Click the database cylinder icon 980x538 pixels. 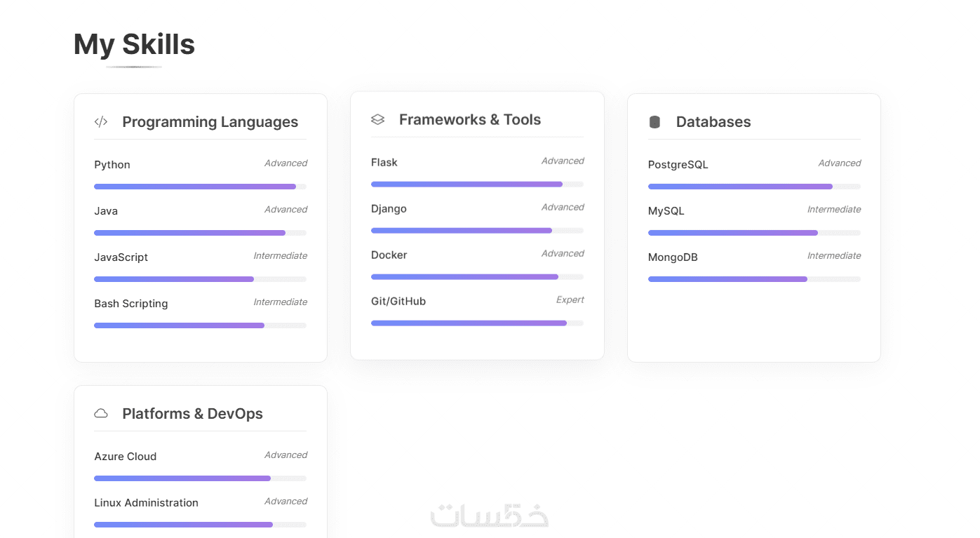655,122
